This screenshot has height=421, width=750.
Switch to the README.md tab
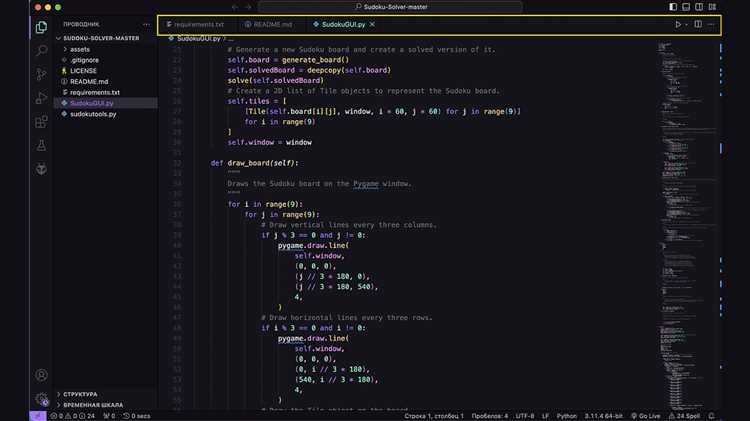pyautogui.click(x=269, y=24)
